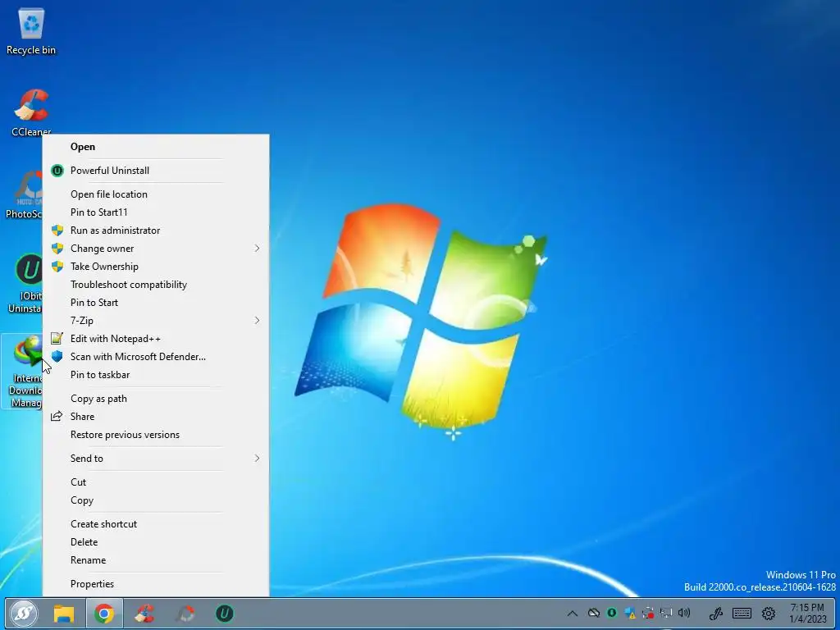Screen dimensions: 840x630
Task: Click Pin to taskbar
Action: point(155,375)
